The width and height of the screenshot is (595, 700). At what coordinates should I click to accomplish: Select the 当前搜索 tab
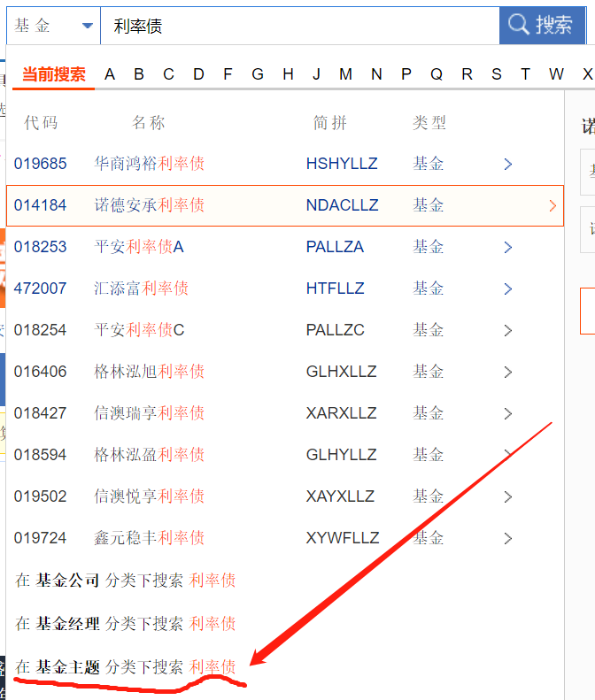point(54,74)
